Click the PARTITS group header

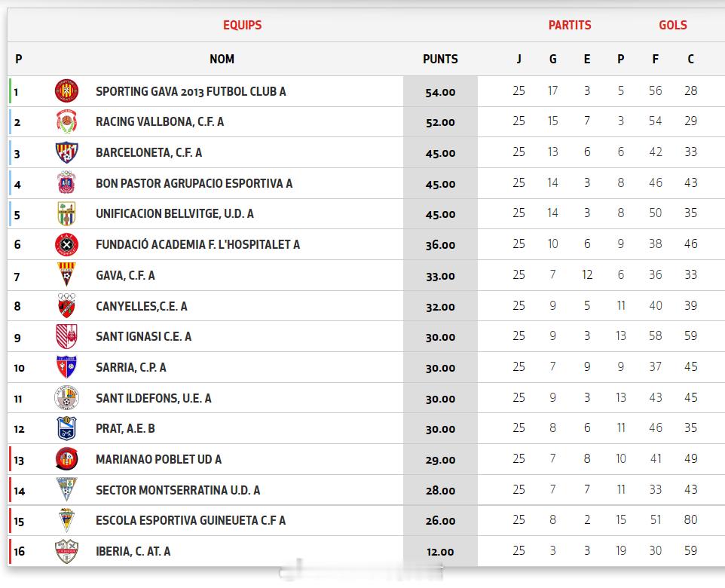pos(570,25)
